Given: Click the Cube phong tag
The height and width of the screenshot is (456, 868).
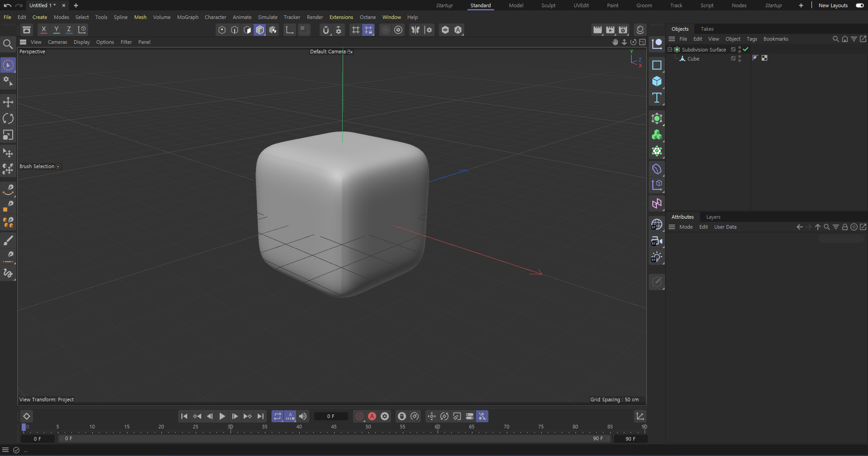Looking at the screenshot, I should (x=755, y=58).
